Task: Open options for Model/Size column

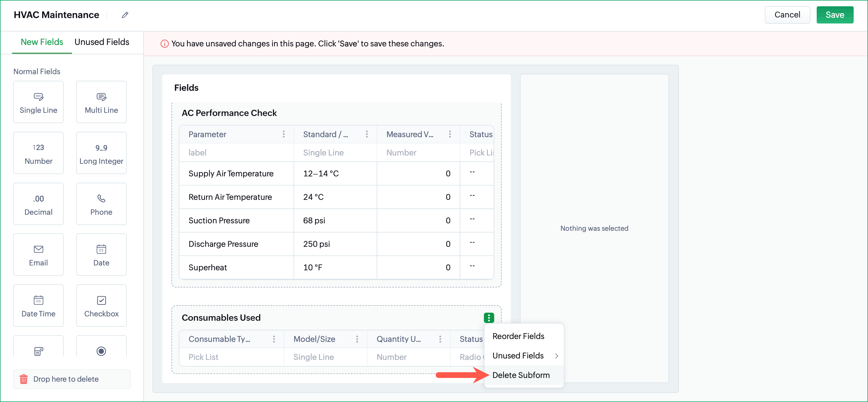Action: [x=357, y=339]
